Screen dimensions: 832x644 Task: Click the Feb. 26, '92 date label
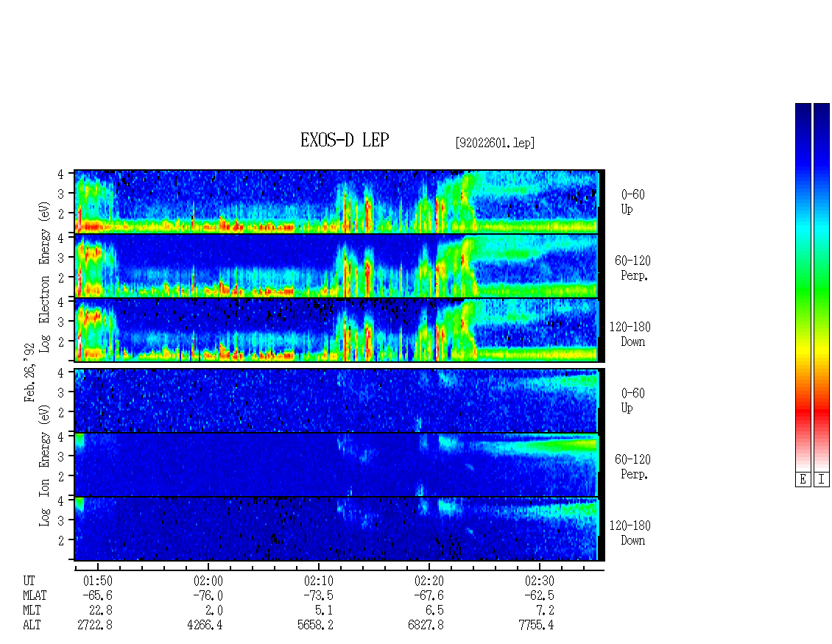point(29,373)
